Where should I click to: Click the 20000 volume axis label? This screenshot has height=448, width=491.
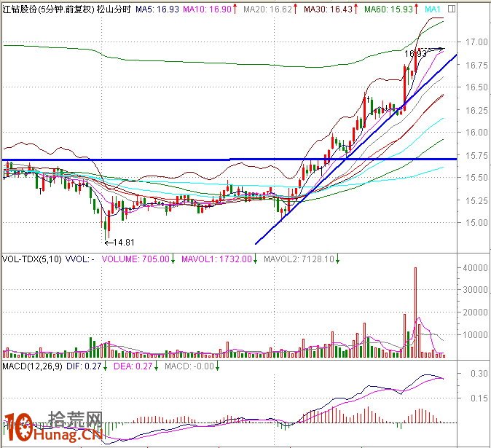point(476,313)
